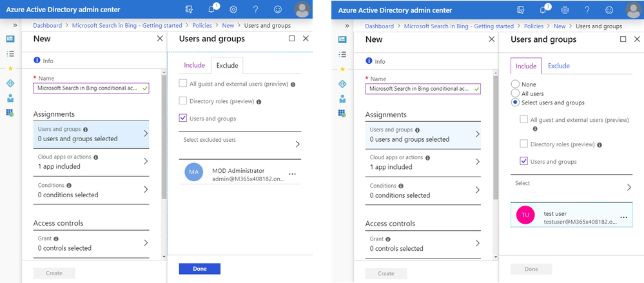Check All guest and external users in Include tab
The width and height of the screenshot is (644, 283).
click(x=523, y=120)
